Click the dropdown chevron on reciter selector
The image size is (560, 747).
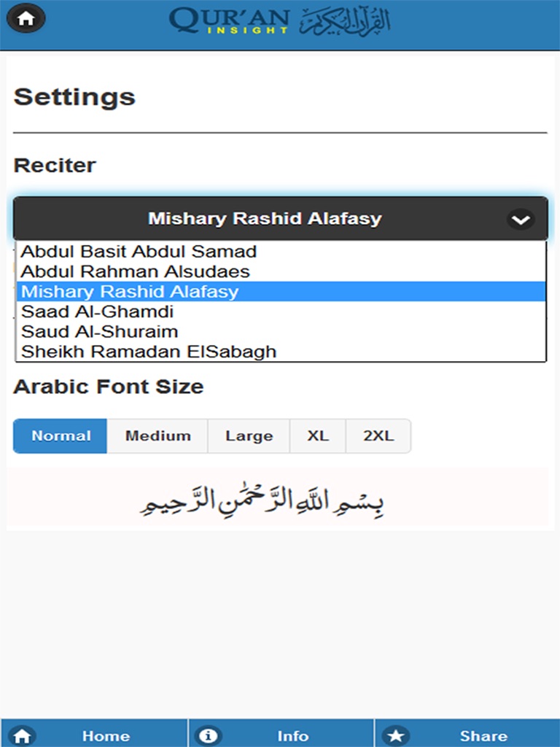click(x=521, y=219)
